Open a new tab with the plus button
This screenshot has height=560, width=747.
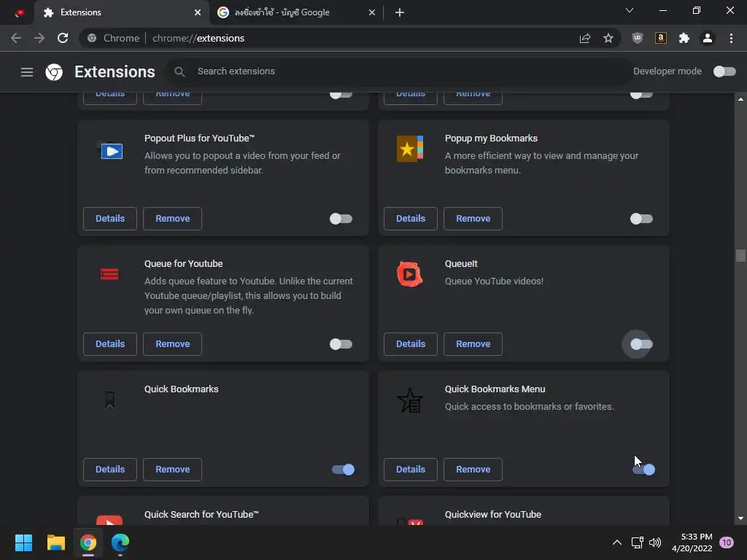tap(400, 12)
